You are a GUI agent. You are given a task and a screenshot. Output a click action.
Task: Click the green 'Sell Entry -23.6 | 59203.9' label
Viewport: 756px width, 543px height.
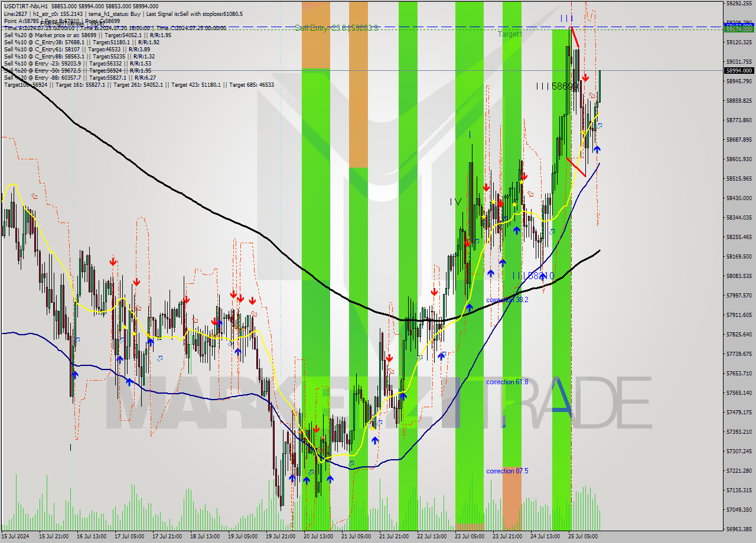337,28
